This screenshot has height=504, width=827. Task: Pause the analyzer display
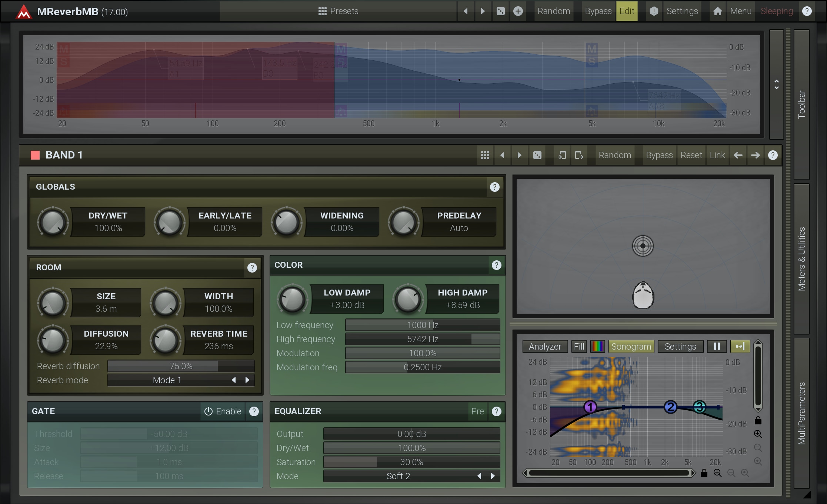coord(717,346)
